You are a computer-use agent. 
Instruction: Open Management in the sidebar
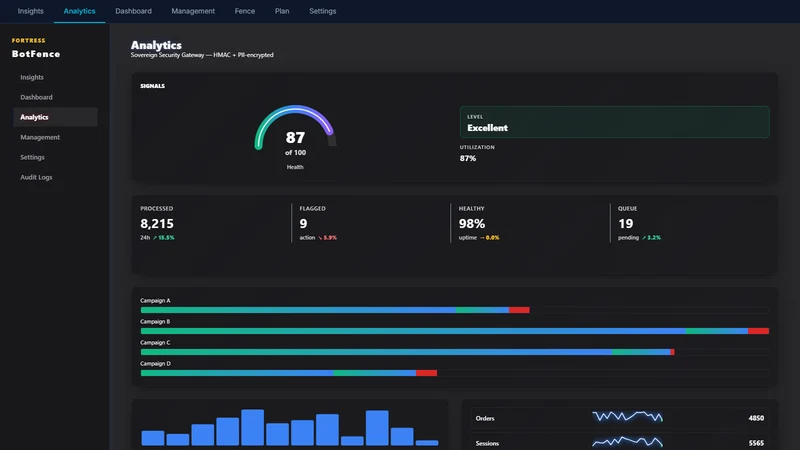tap(55, 137)
